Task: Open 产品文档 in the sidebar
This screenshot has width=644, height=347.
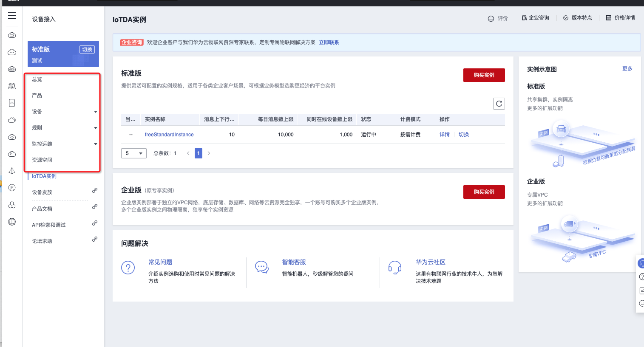Action: [42, 209]
